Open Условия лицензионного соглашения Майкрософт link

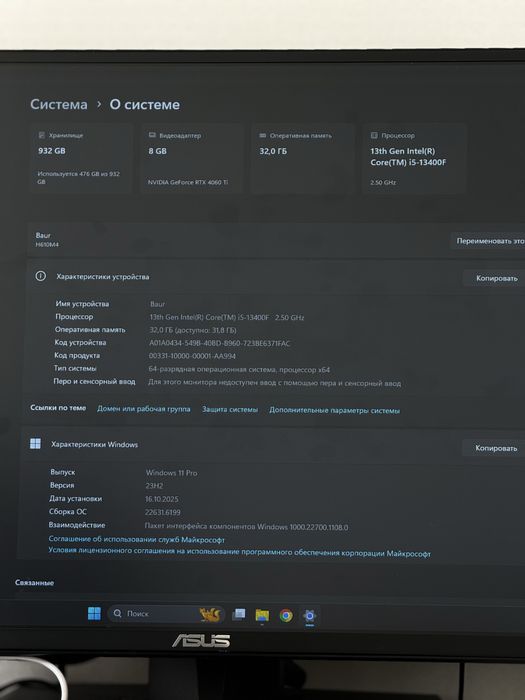coord(240,552)
